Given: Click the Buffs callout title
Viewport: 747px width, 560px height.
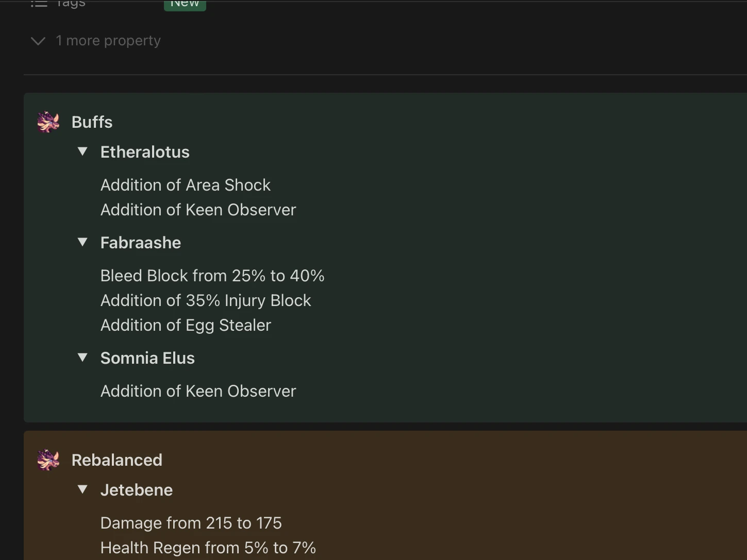Looking at the screenshot, I should point(92,122).
